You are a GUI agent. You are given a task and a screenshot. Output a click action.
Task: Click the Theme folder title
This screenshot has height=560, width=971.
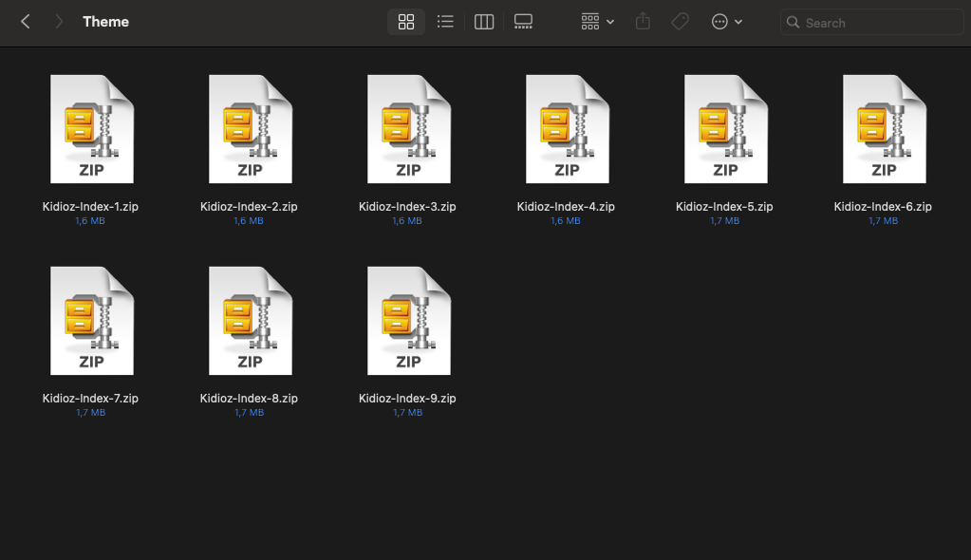tap(106, 22)
